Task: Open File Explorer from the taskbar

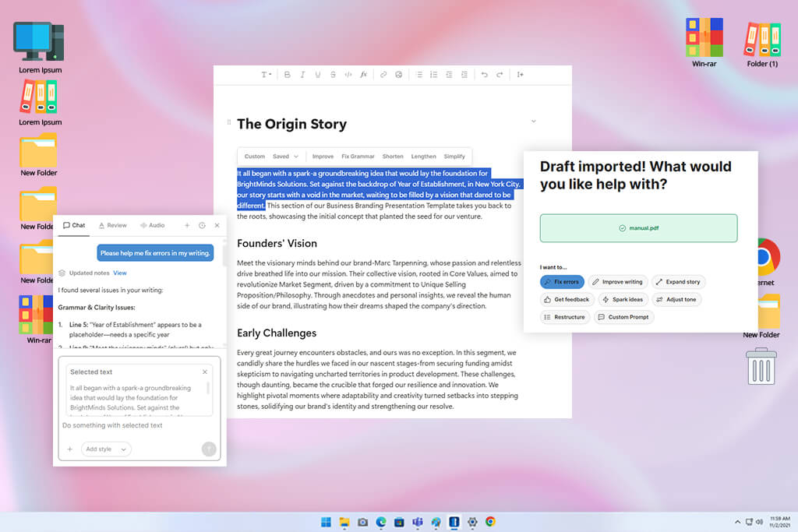Action: [344, 522]
